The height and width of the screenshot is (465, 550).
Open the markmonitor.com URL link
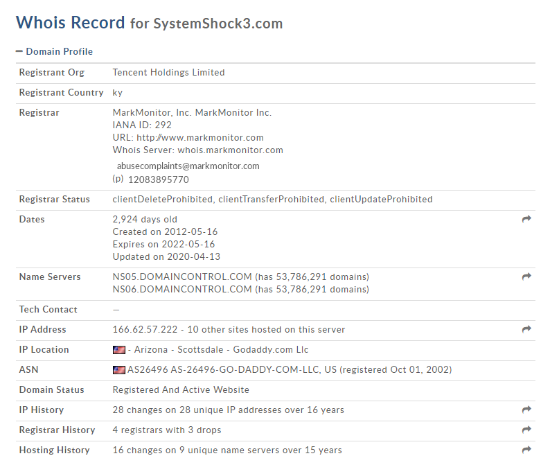[x=200, y=137]
